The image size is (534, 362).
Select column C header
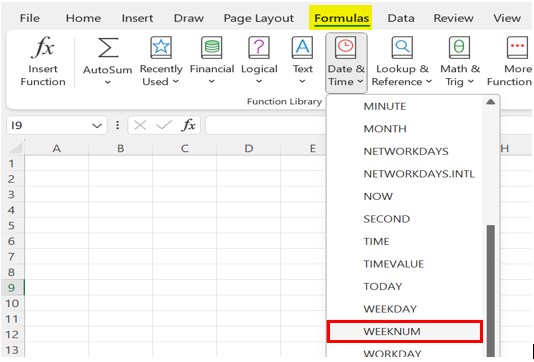pyautogui.click(x=184, y=148)
